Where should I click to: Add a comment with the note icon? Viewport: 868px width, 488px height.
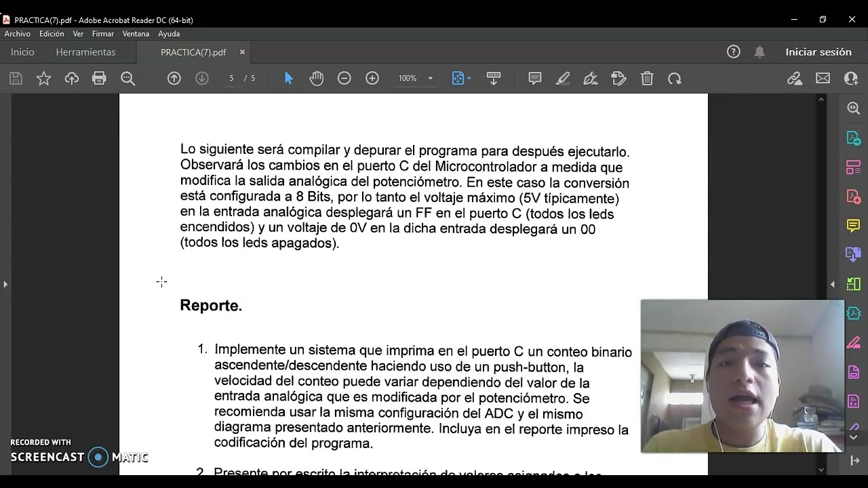535,79
